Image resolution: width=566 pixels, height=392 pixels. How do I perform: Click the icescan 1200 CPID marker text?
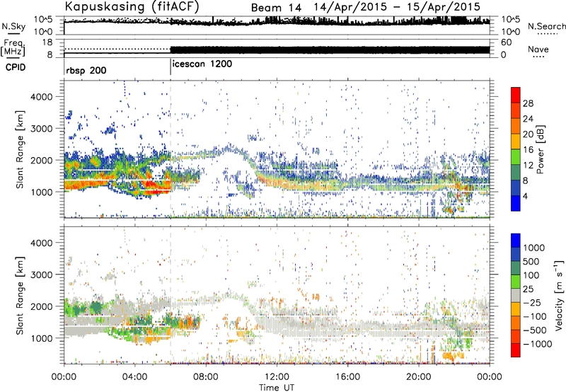202,64
